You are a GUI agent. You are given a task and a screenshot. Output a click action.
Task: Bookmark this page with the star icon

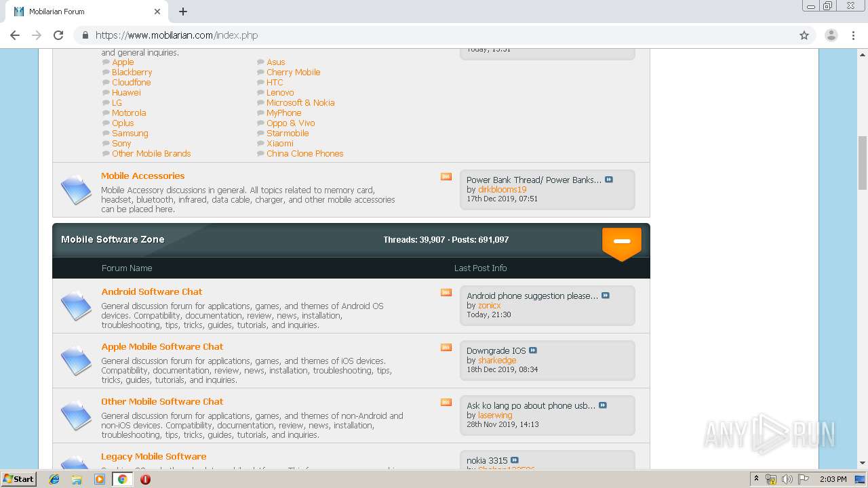click(804, 35)
